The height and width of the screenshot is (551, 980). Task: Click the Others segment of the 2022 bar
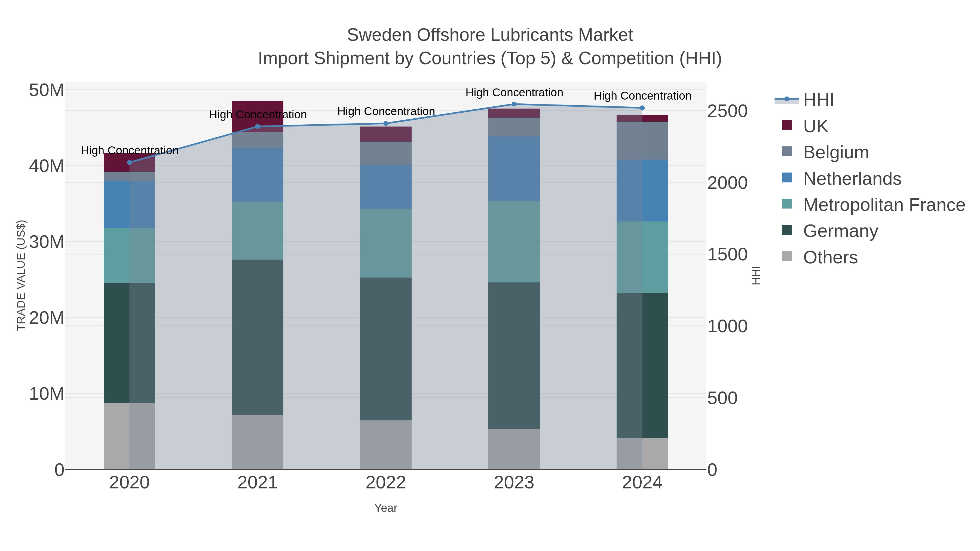pos(386,445)
